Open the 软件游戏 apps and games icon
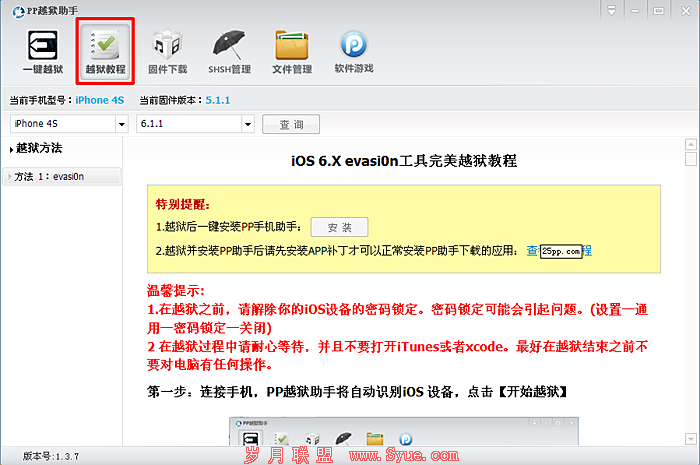 [354, 51]
